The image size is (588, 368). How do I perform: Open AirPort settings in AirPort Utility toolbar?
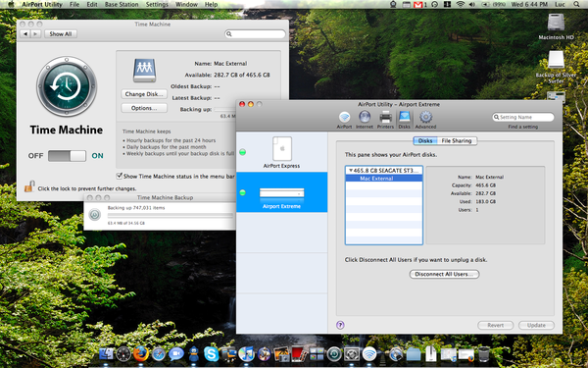tap(344, 120)
